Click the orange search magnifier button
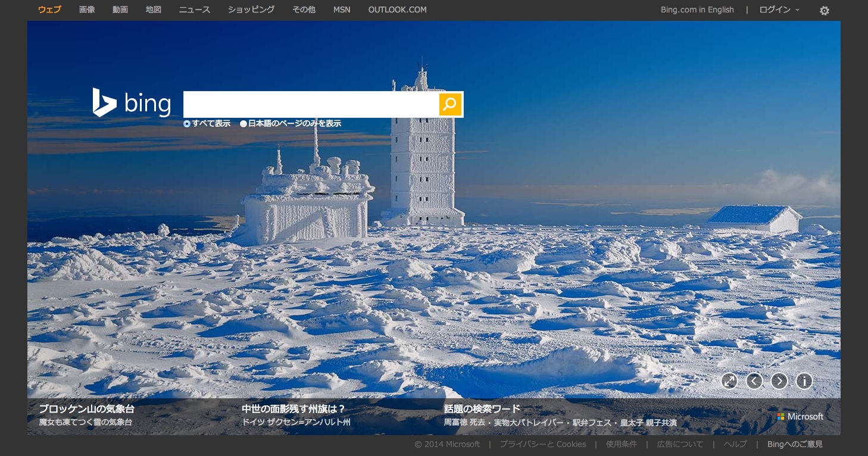The image size is (868, 456). 450,104
